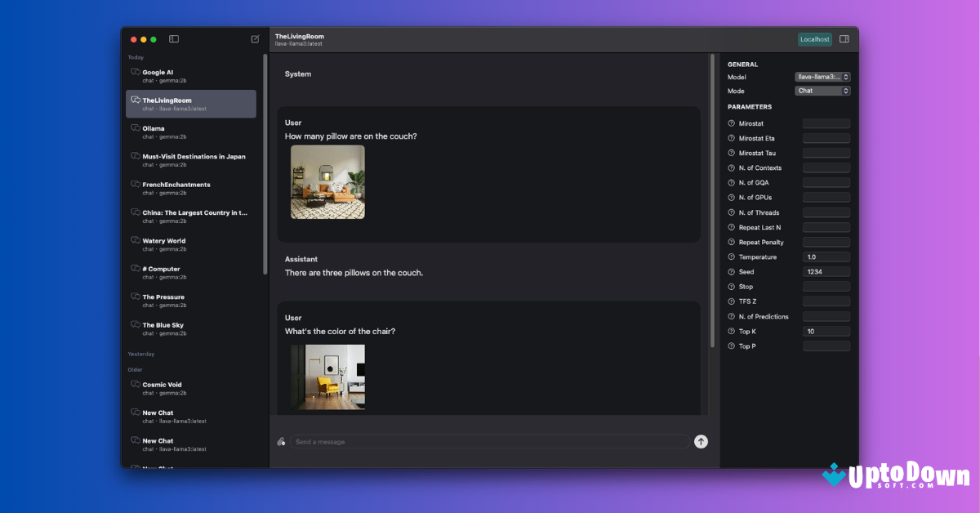Open the Mode dropdown set to Chat
Screen dimensions: 980x513
[x=822, y=91]
